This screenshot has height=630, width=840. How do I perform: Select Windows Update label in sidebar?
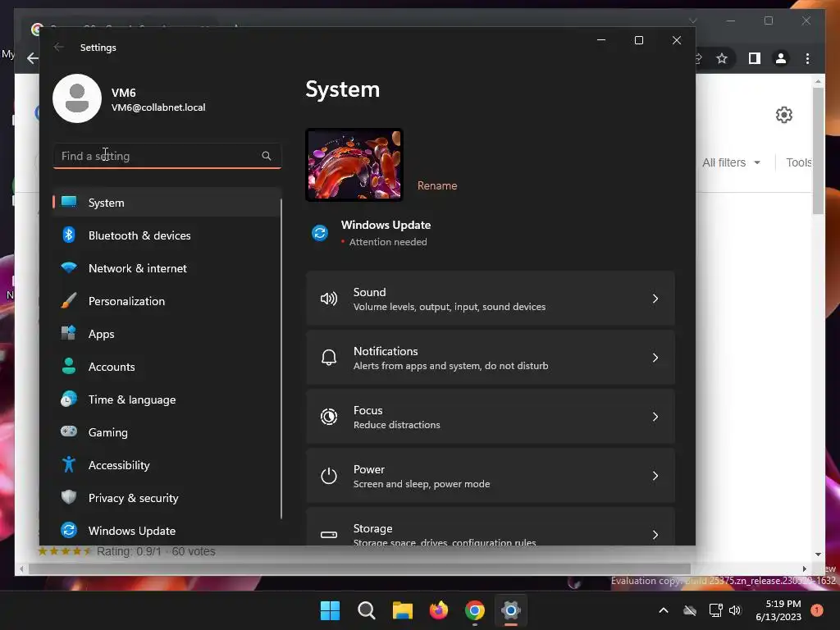[x=132, y=531]
